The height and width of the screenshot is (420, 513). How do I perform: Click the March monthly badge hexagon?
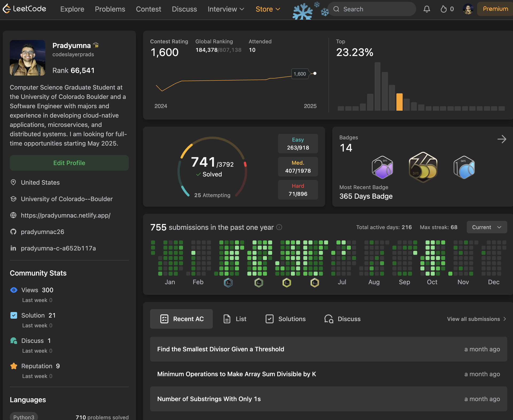(x=228, y=283)
